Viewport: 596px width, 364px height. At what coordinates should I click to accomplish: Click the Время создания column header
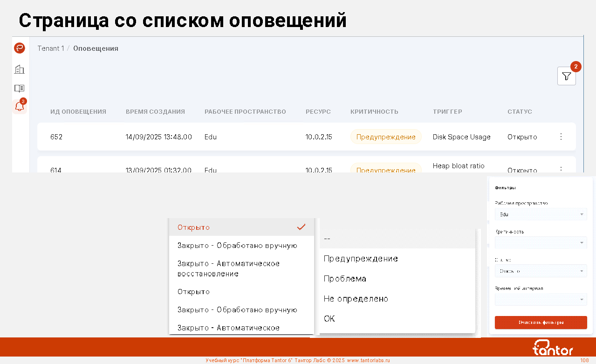(x=155, y=112)
